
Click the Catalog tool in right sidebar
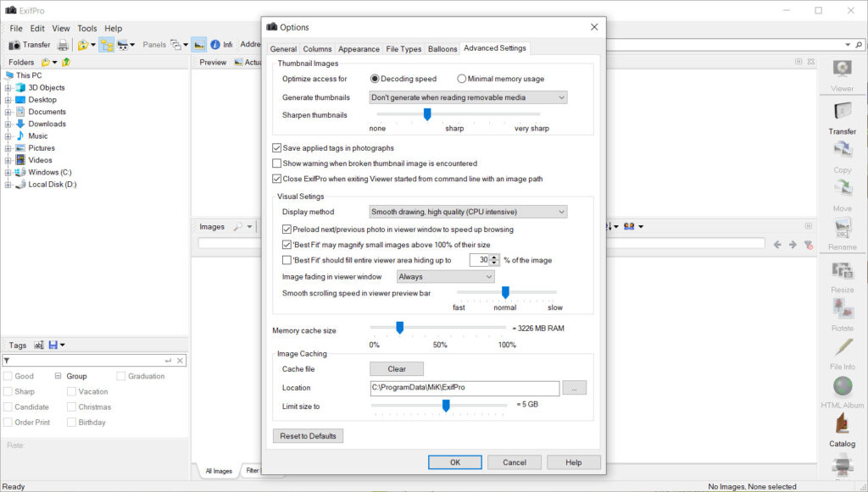click(842, 431)
